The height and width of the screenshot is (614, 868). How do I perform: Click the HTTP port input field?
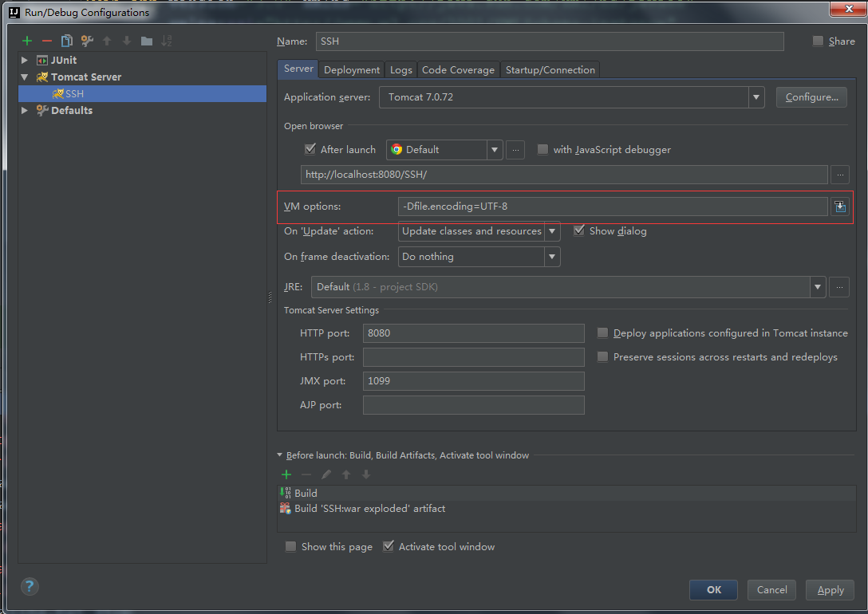[473, 333]
